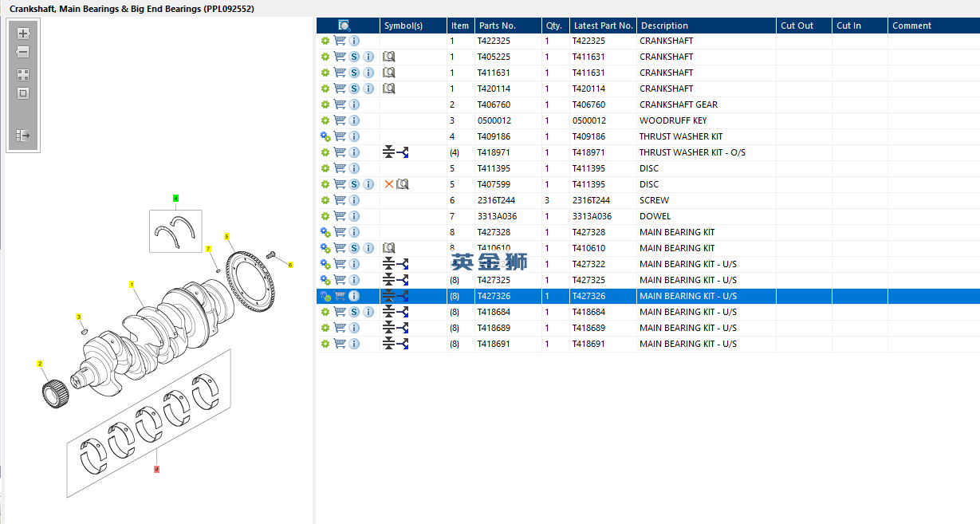Add screw 2316T244 to cart

point(340,200)
